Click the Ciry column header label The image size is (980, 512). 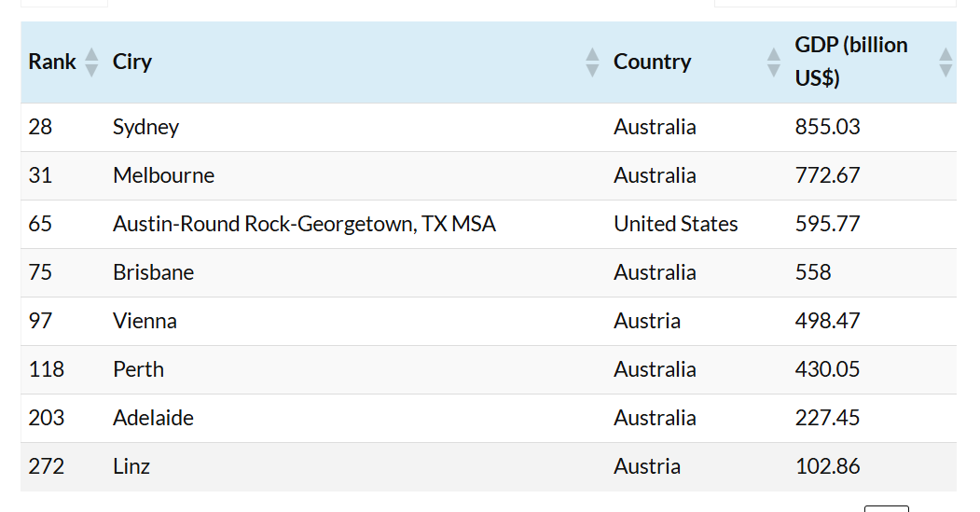tap(132, 62)
